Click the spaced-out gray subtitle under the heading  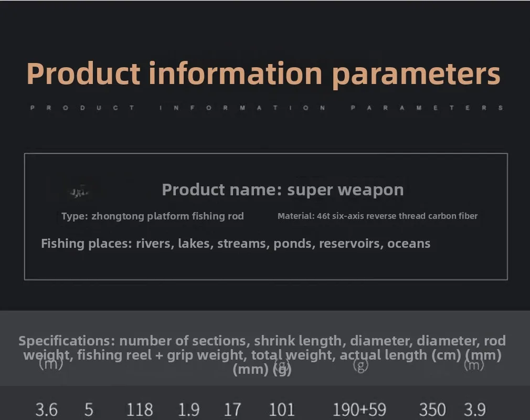click(x=267, y=108)
